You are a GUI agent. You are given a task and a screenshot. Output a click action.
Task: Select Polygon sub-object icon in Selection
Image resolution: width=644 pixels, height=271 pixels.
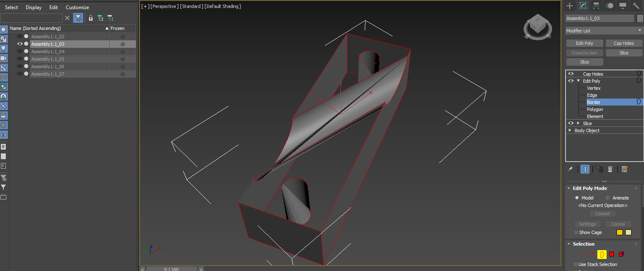click(x=612, y=254)
